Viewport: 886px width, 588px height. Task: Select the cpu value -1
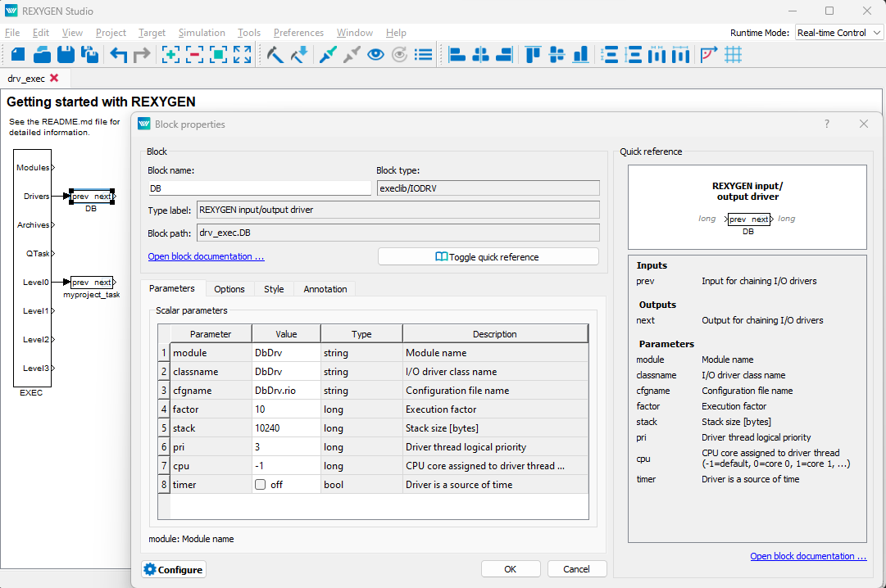[286, 466]
